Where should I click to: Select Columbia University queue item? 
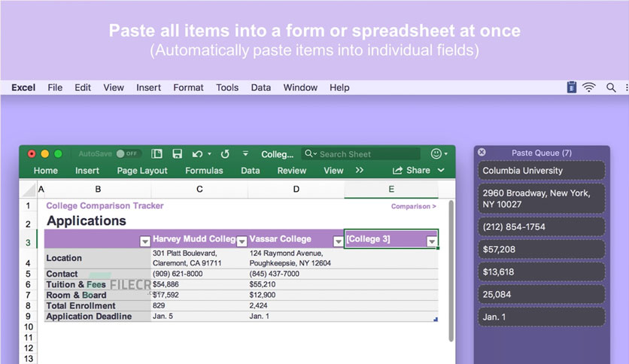point(542,171)
